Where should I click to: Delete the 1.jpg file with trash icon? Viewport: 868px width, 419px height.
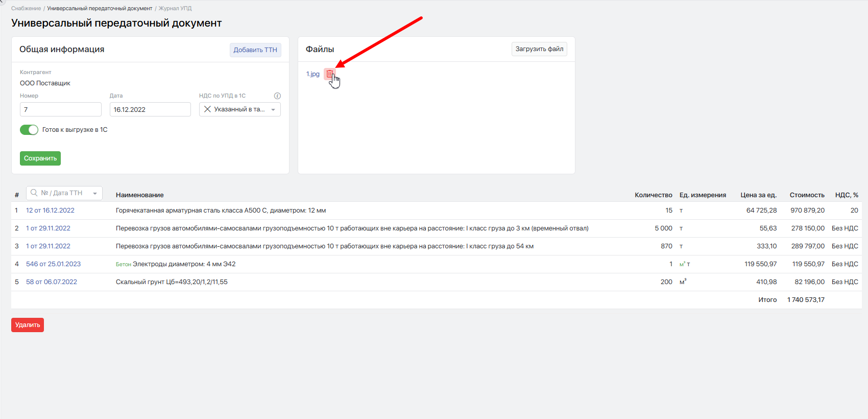click(329, 74)
